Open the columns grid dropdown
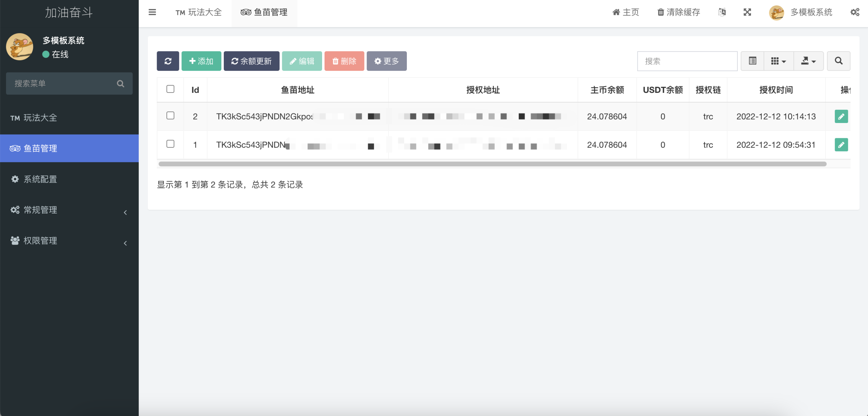 coord(778,61)
